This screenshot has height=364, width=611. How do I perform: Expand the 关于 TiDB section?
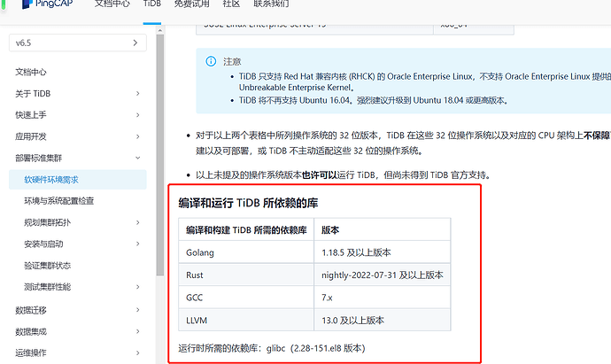click(x=137, y=94)
